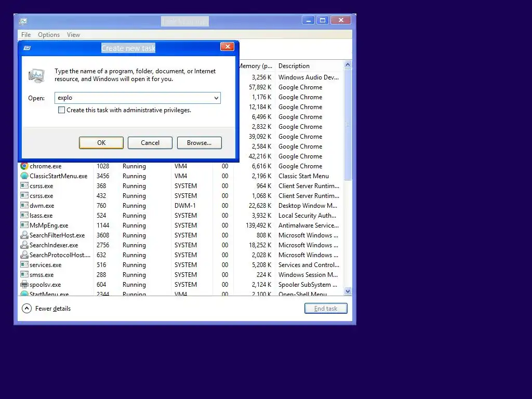Select the spoolsv.exe process name
The image size is (532, 399).
(x=45, y=284)
